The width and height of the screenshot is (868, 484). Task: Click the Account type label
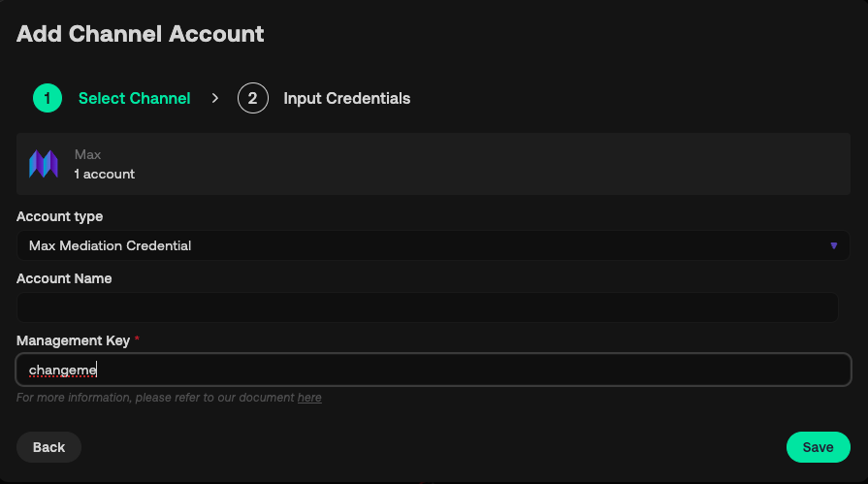60,216
